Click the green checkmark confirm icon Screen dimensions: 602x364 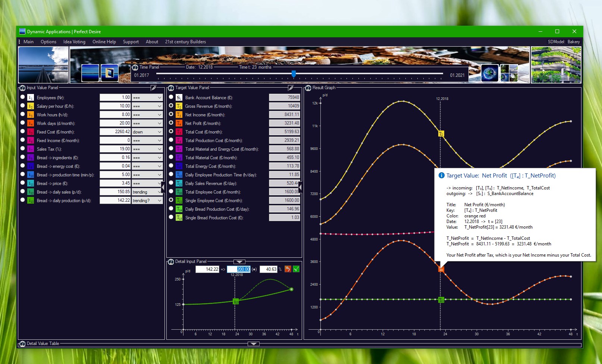296,269
